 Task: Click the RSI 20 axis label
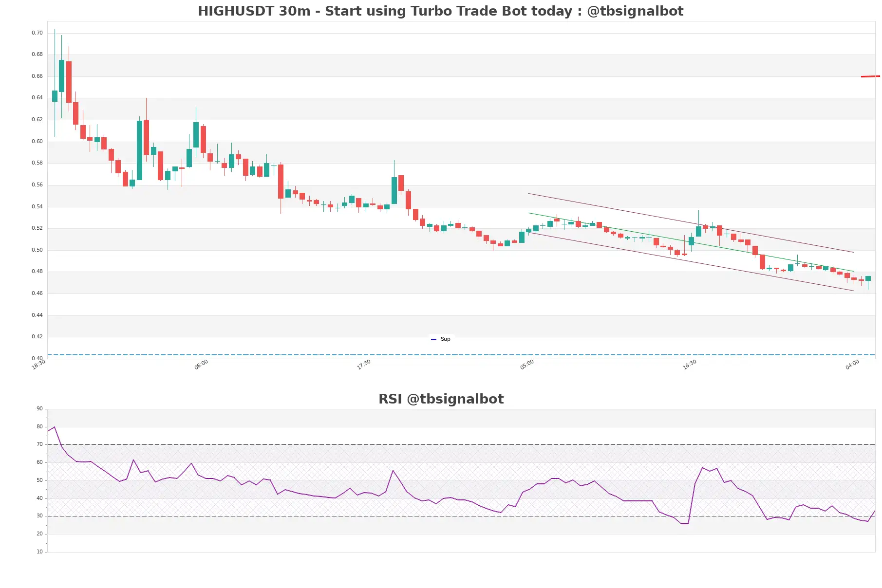pos(39,534)
